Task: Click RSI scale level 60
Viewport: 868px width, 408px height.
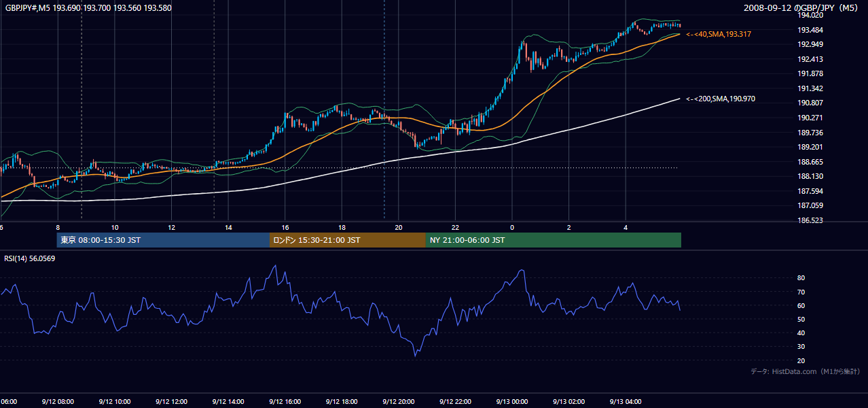Action: click(801, 305)
